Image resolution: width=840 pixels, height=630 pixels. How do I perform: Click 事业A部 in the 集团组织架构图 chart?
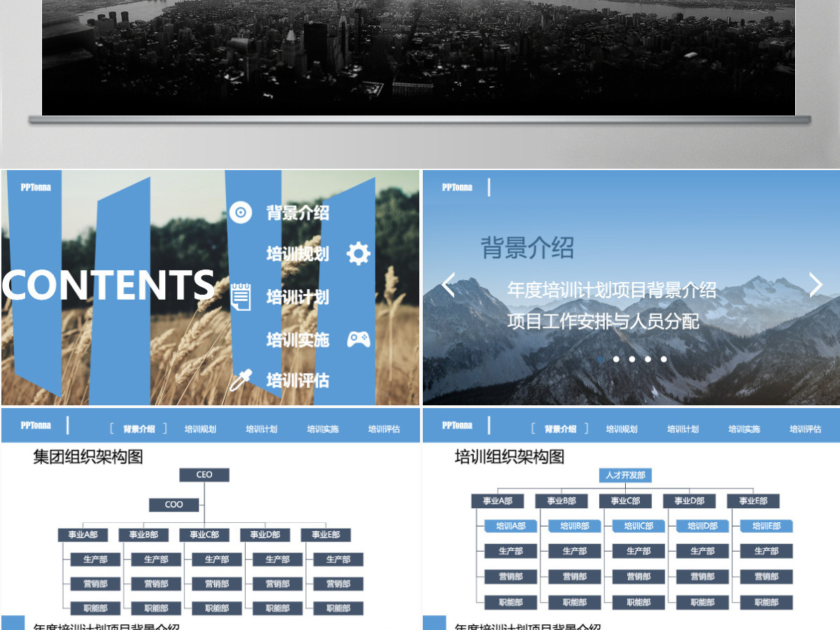point(83,535)
